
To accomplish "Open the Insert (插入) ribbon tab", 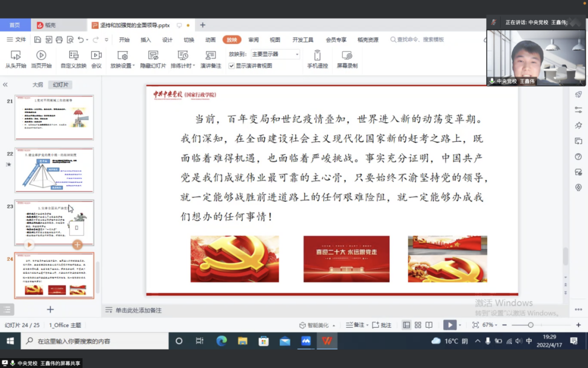I will (146, 40).
